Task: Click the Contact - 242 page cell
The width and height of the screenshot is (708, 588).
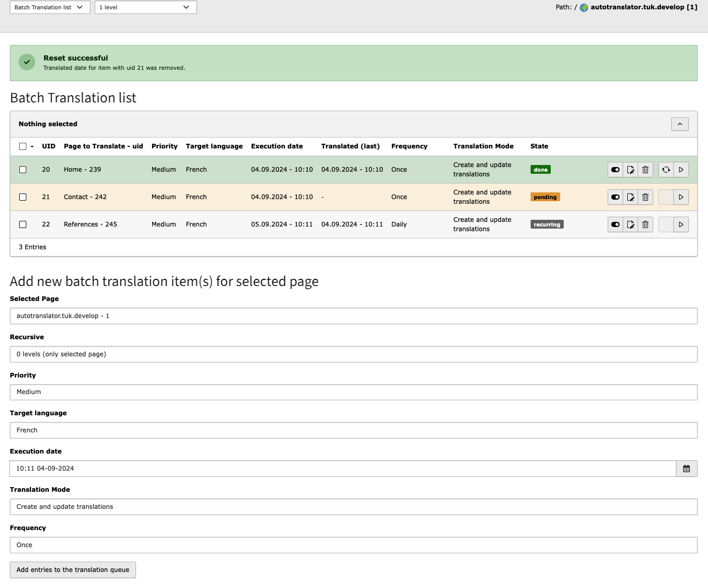Action: coord(85,197)
